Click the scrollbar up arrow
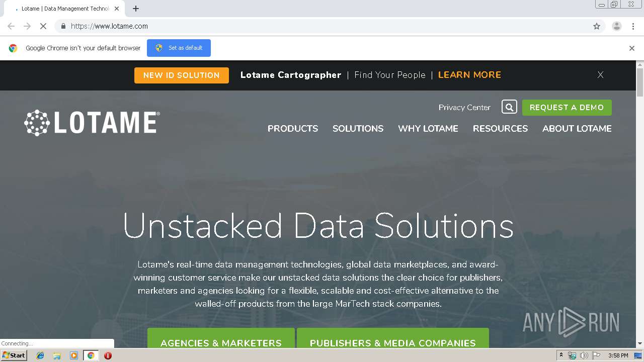644x362 pixels. [x=640, y=64]
